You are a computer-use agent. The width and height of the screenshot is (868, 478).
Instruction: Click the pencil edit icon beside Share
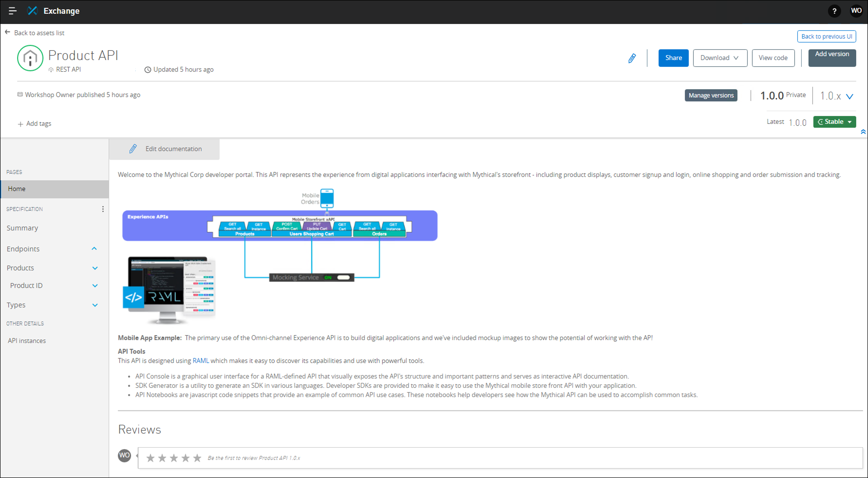tap(632, 58)
